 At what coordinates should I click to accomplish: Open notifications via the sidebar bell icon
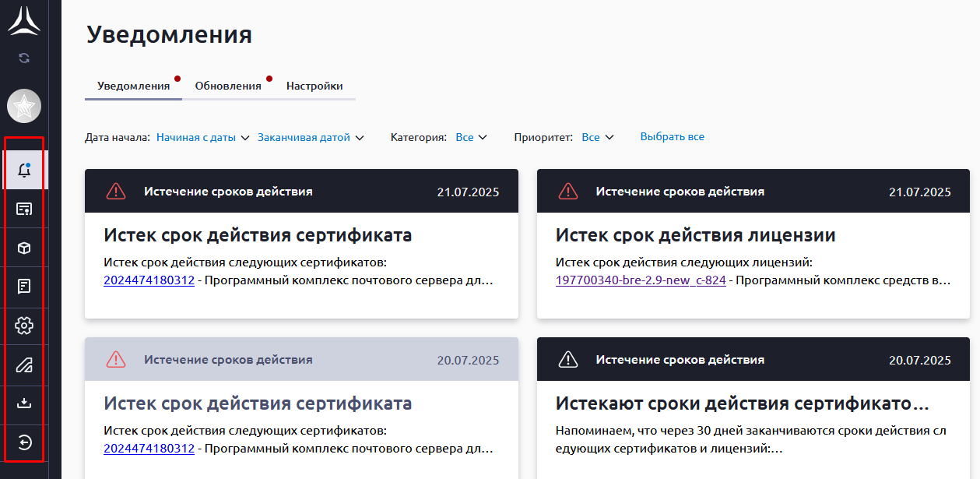click(x=24, y=170)
